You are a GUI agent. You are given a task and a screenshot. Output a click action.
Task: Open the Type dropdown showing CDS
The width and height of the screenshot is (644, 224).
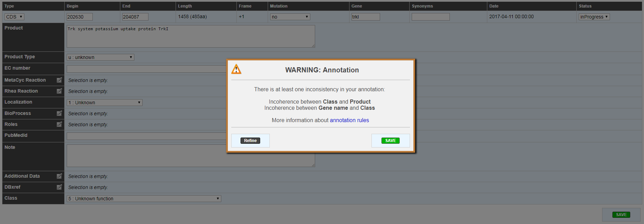click(14, 17)
